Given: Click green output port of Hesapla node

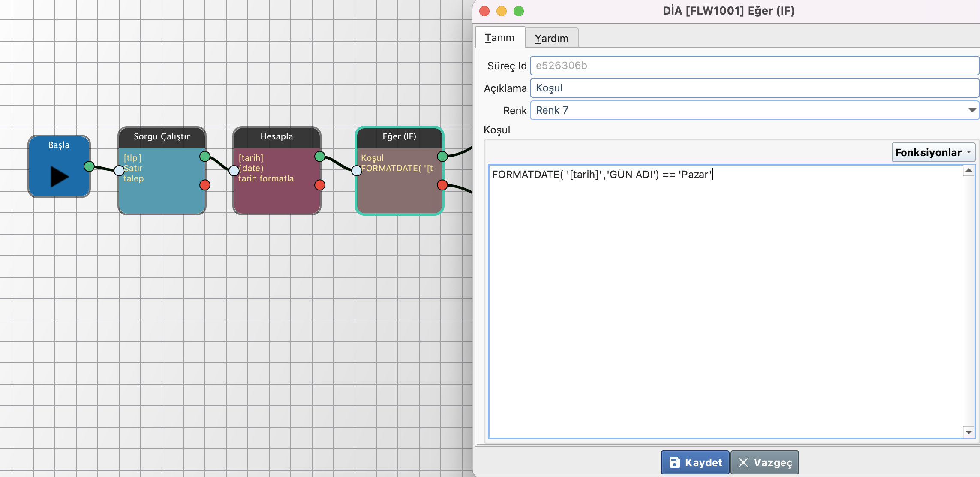Looking at the screenshot, I should [x=320, y=157].
